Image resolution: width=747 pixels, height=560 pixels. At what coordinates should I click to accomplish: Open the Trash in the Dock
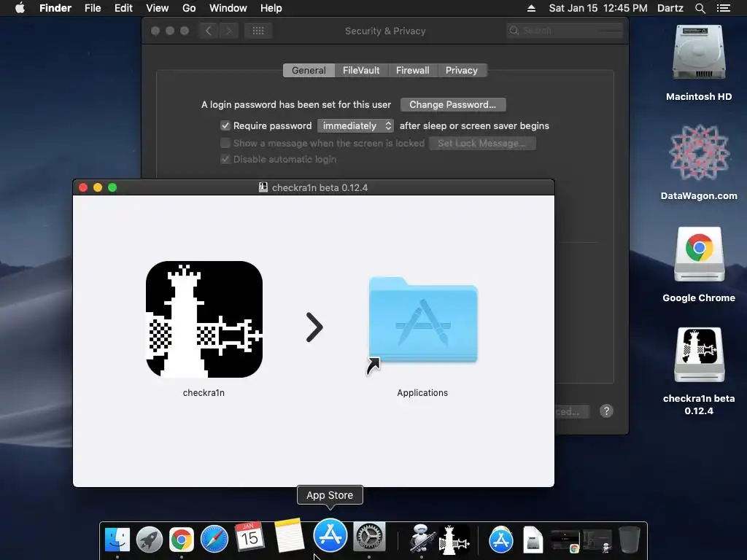tap(630, 540)
